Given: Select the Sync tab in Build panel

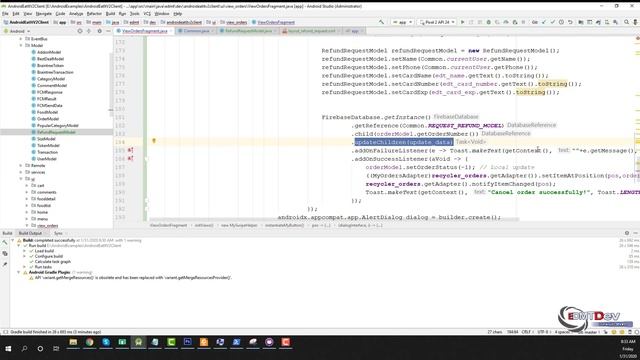Looking at the screenshot, I should [x=58, y=233].
